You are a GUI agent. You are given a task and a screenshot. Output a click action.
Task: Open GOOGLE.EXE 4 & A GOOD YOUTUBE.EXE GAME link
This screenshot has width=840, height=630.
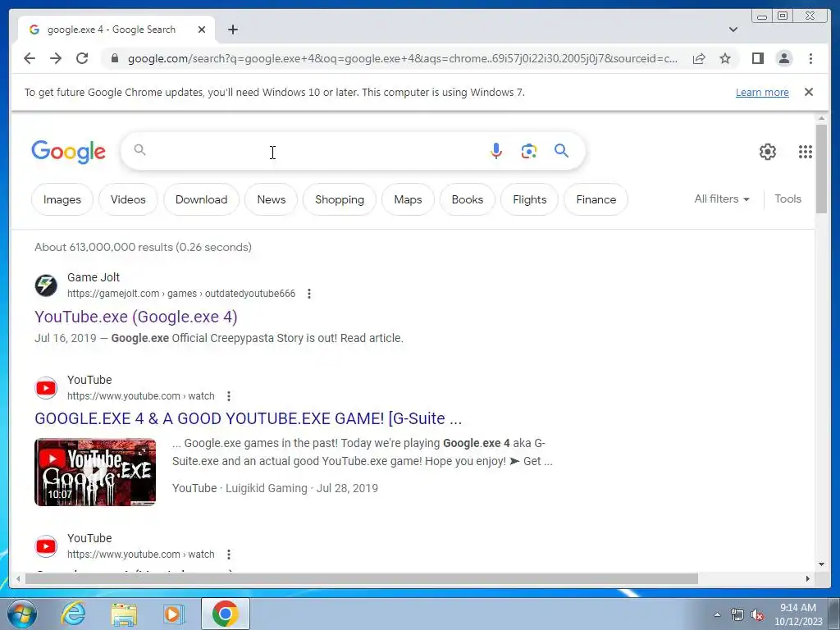pyautogui.click(x=248, y=418)
